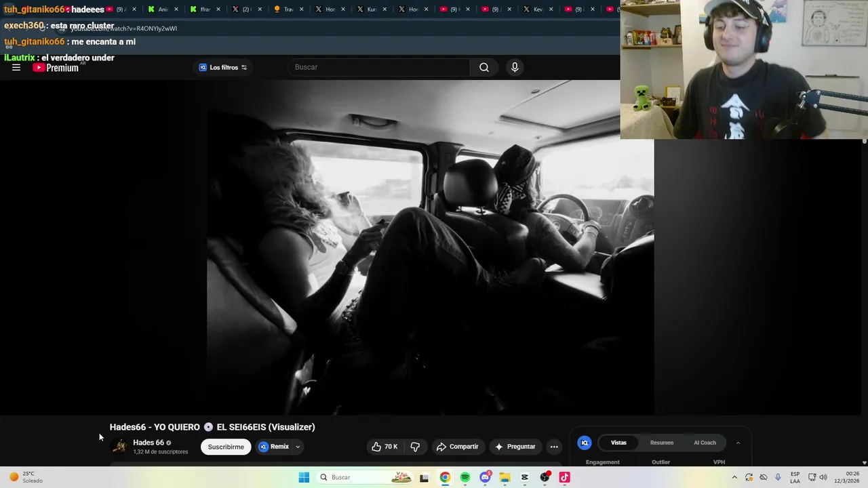Open the Hades 66 channel name

click(149, 443)
